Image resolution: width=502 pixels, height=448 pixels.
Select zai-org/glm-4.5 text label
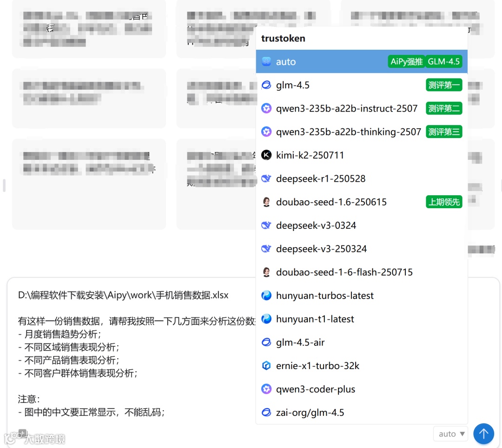(x=310, y=413)
